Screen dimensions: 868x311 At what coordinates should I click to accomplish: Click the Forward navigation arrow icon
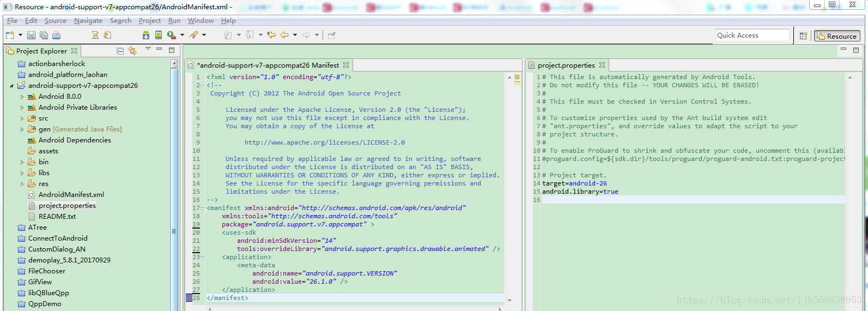click(x=306, y=35)
